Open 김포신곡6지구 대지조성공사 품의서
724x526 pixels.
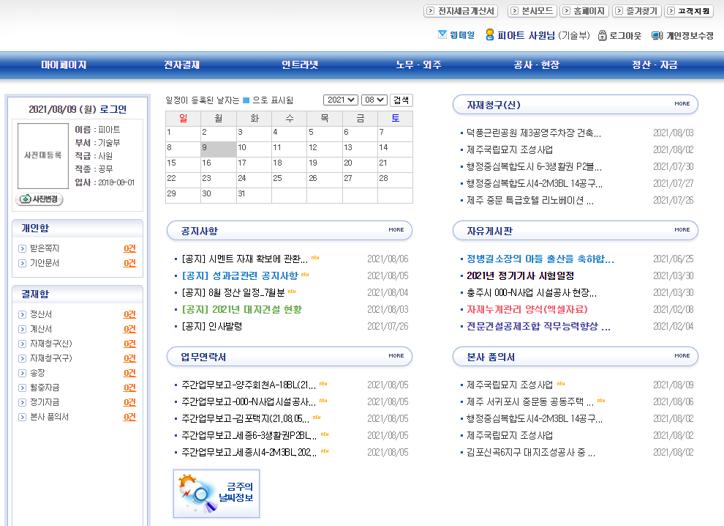click(531, 453)
